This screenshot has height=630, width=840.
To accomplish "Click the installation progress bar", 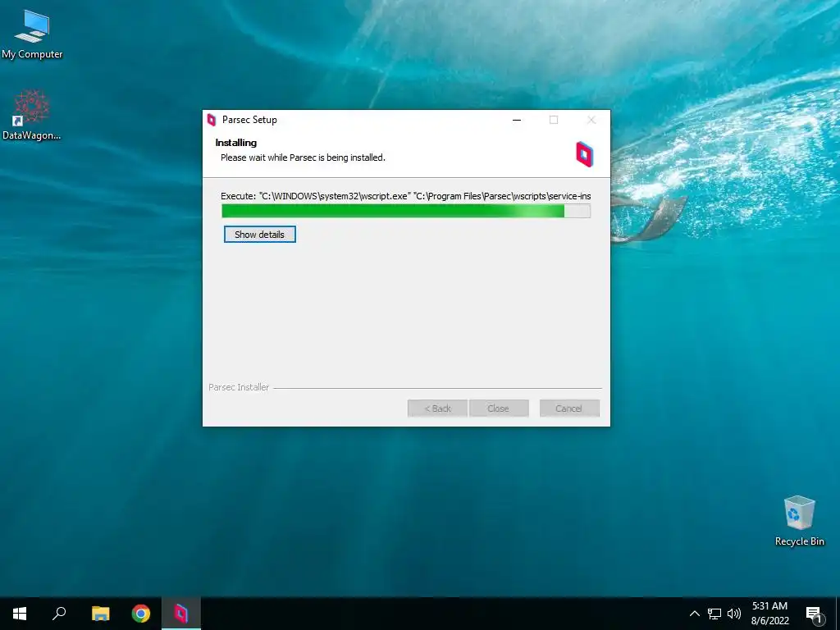I will click(x=406, y=211).
